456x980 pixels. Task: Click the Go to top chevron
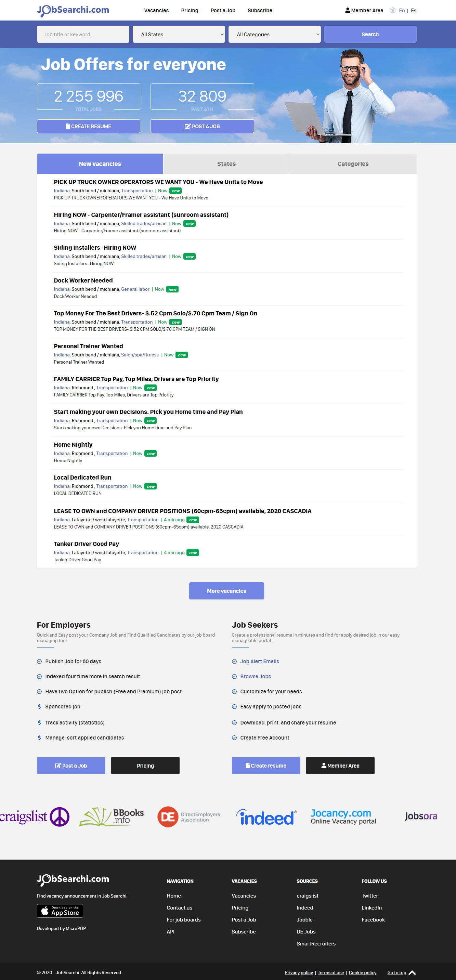[412, 972]
